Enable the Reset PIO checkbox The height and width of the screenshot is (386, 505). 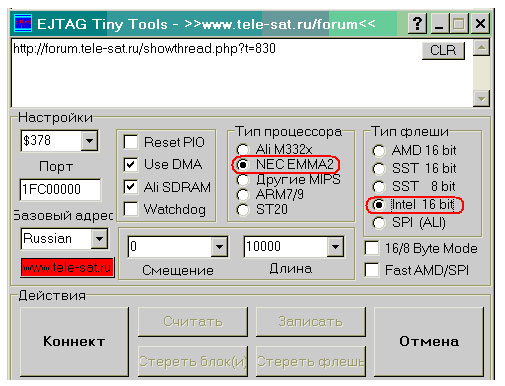(x=130, y=142)
